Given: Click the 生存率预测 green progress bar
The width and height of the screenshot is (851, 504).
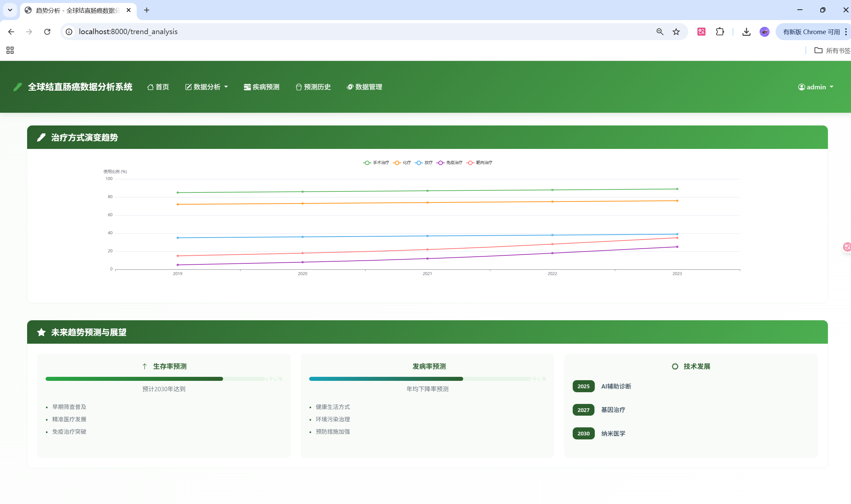Looking at the screenshot, I should pos(134,379).
